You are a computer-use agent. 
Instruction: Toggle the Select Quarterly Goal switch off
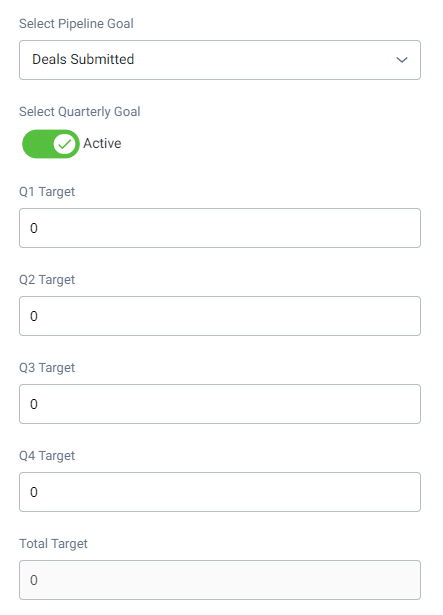click(51, 144)
